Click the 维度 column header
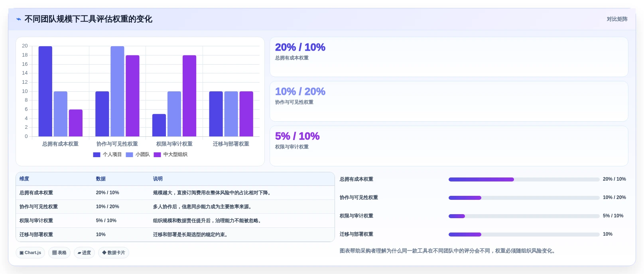The width and height of the screenshot is (644, 274). pos(24,179)
